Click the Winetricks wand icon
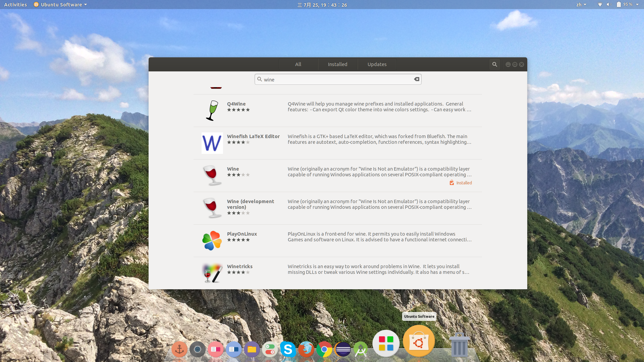Viewport: 644px width, 362px height. click(x=212, y=273)
